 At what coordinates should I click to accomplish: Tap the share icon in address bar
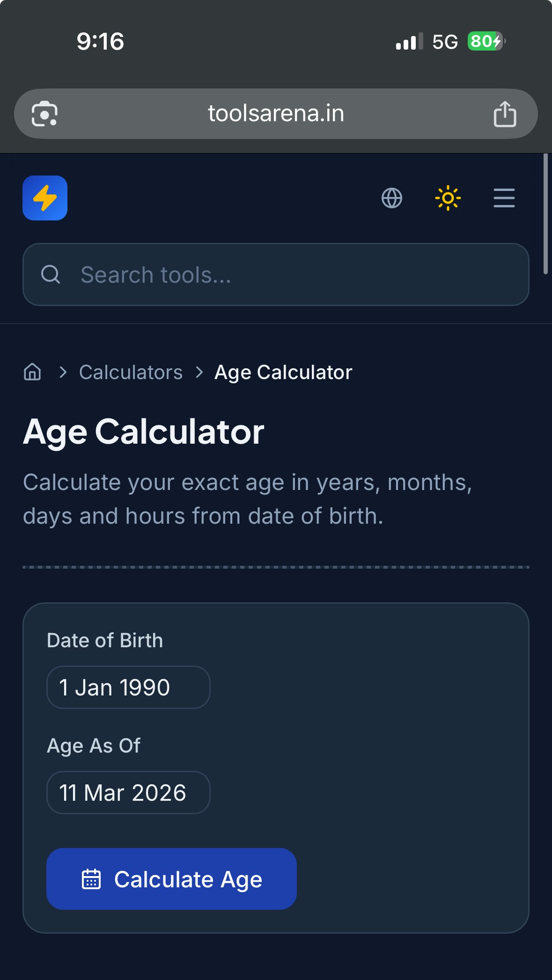click(x=505, y=114)
